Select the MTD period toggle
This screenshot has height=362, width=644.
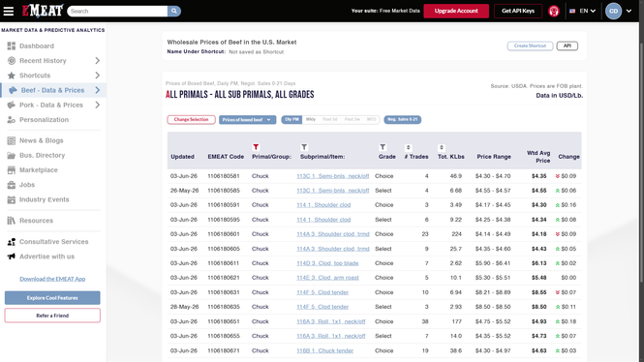tap(371, 119)
